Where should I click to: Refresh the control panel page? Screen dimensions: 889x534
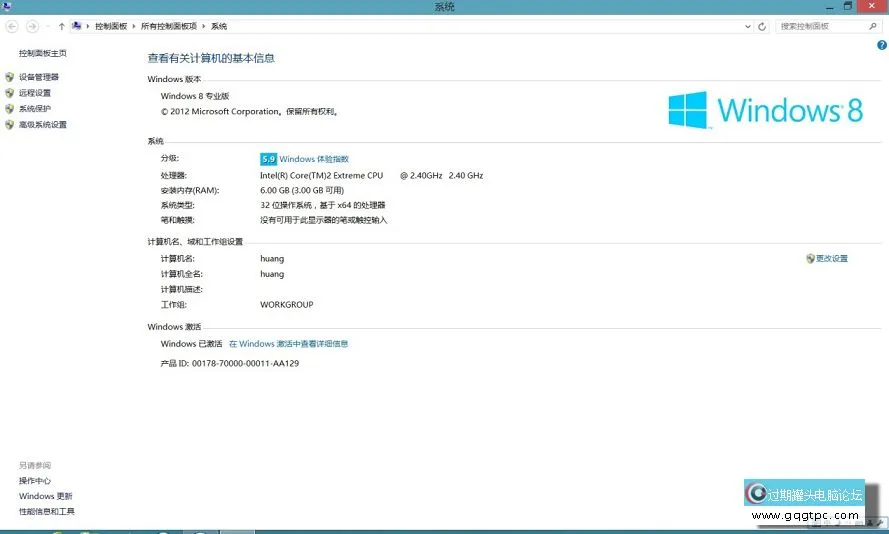(x=762, y=26)
